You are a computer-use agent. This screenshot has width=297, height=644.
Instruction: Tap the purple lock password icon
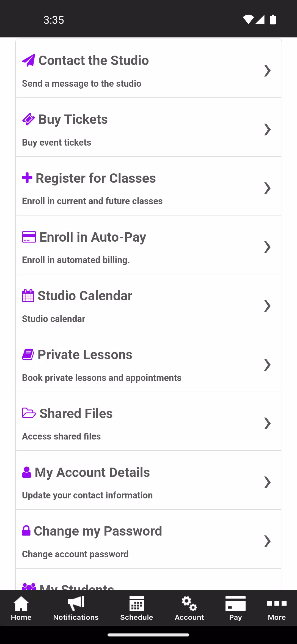[26, 531]
